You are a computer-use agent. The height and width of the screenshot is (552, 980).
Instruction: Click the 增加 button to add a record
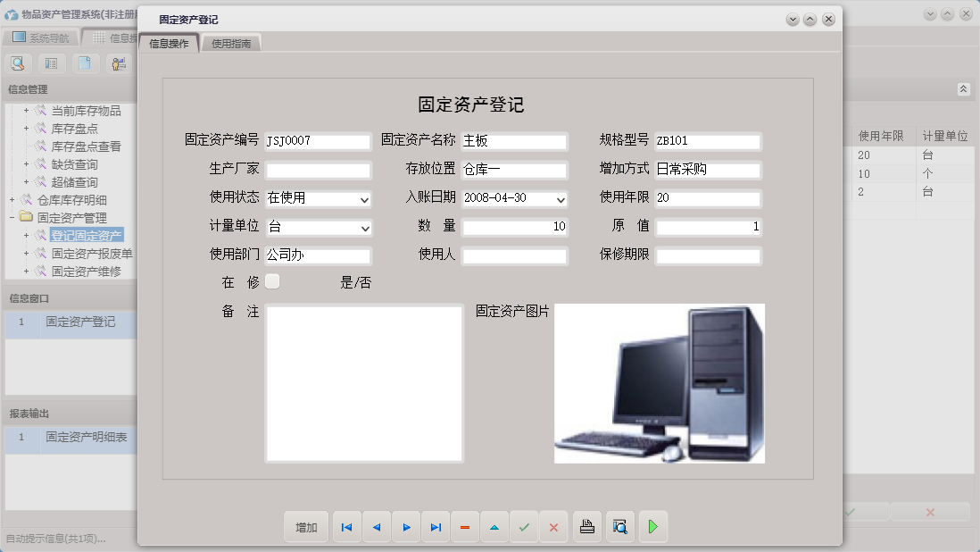305,527
